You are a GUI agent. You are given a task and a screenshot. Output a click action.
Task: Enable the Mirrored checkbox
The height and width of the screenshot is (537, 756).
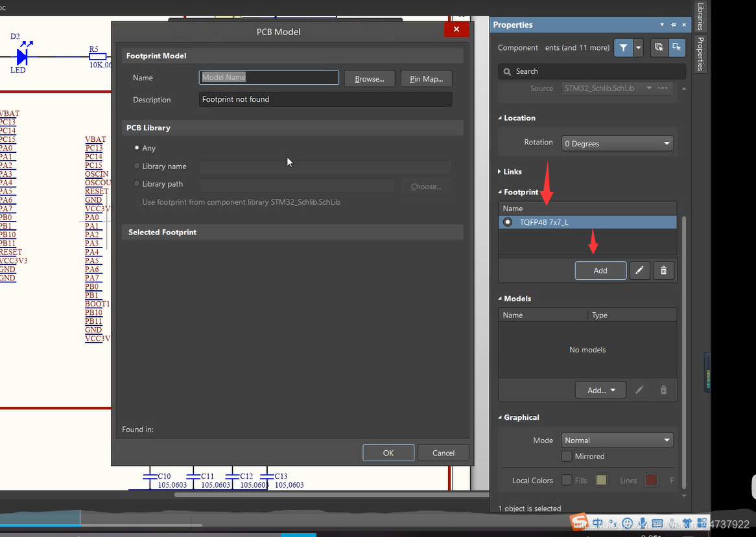click(567, 457)
